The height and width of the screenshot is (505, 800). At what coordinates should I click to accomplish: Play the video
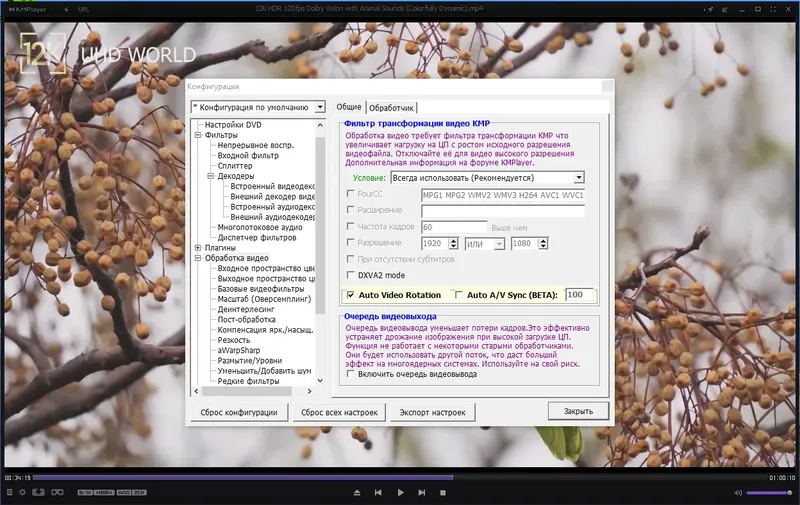point(401,493)
